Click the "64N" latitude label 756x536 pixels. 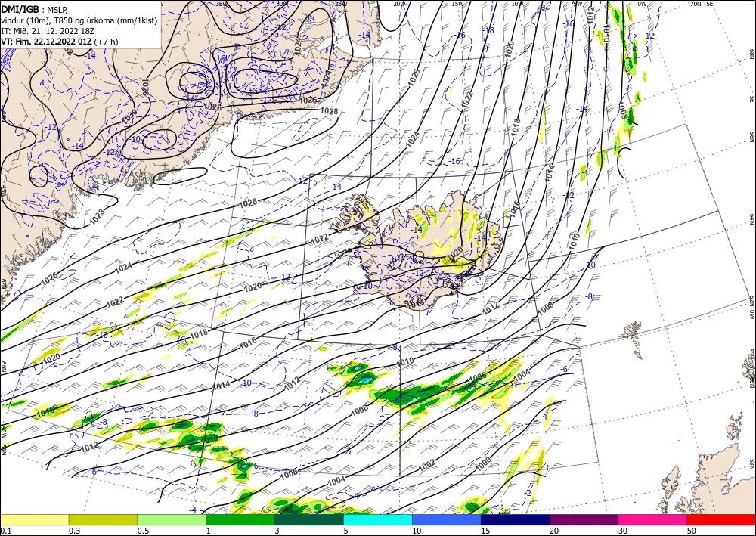click(751, 218)
